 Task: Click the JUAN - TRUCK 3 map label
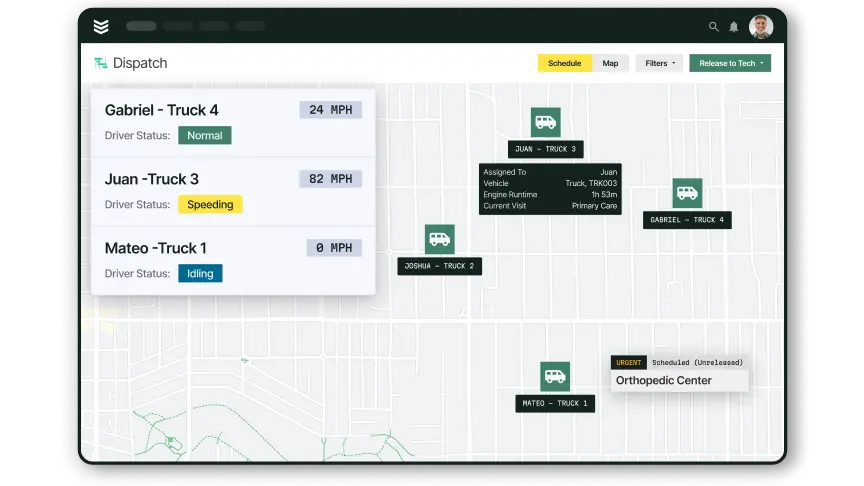[546, 149]
